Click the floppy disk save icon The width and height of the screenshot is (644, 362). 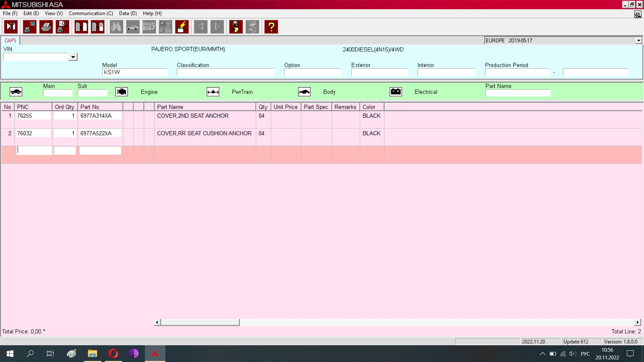click(x=236, y=27)
